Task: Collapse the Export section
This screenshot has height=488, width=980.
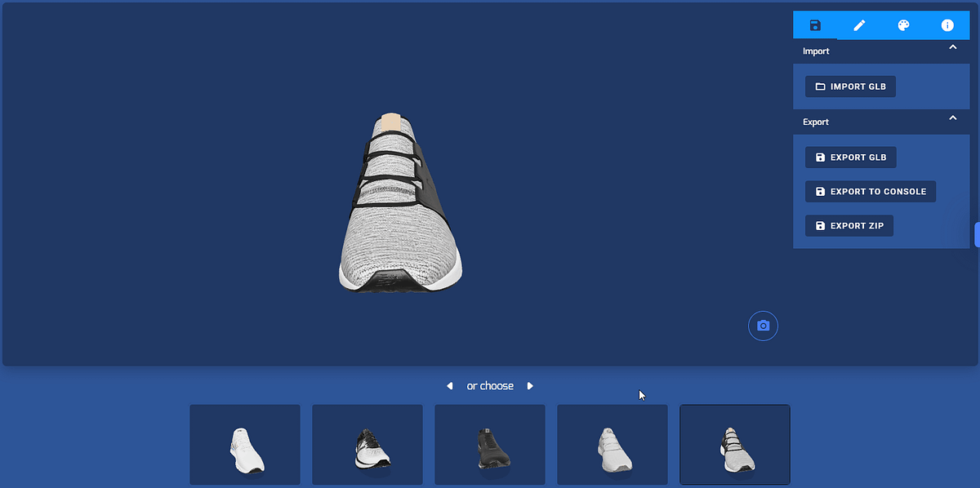Action: click(x=952, y=118)
